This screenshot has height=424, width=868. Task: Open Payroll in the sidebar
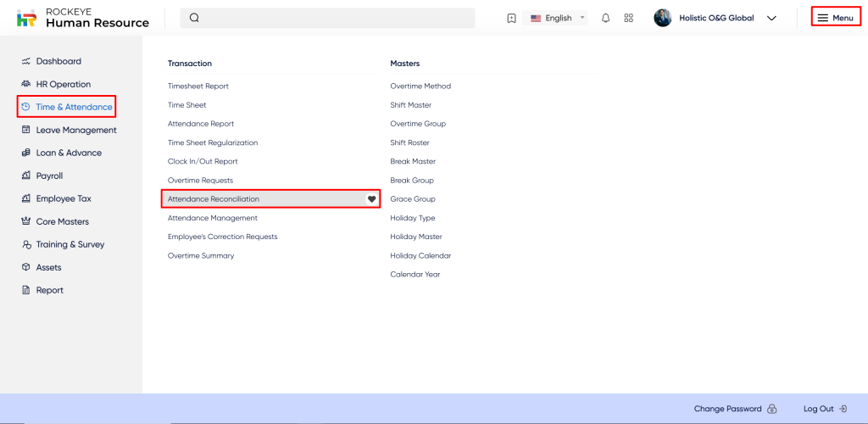click(x=49, y=176)
